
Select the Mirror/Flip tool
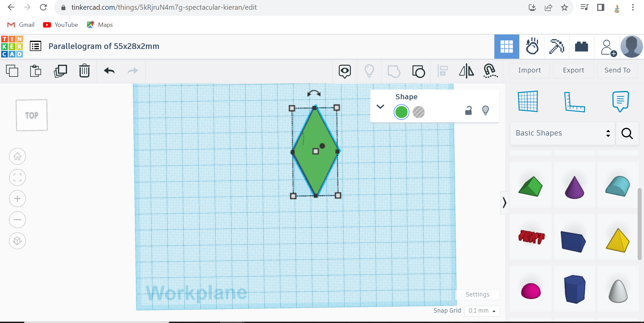466,71
